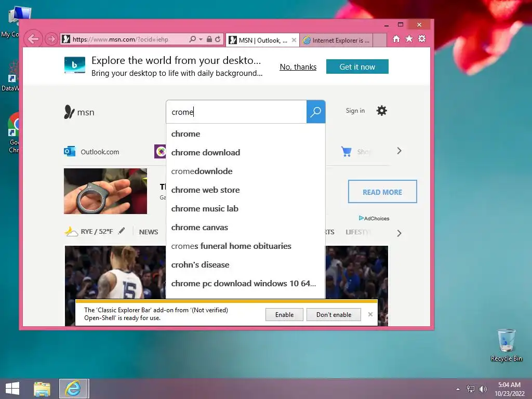The height and width of the screenshot is (399, 532).
Task: Click the purple circular shortcut icon
Action: 160,151
